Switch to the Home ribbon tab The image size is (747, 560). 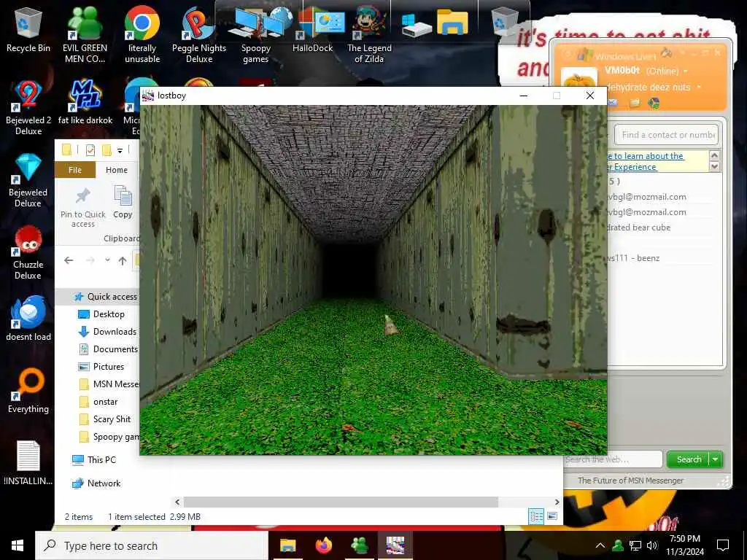click(x=117, y=170)
